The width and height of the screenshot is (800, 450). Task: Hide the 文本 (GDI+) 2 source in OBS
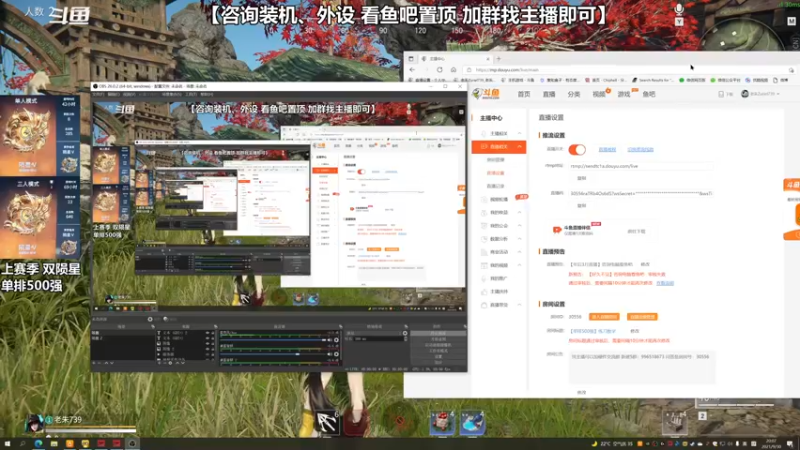[x=208, y=333]
